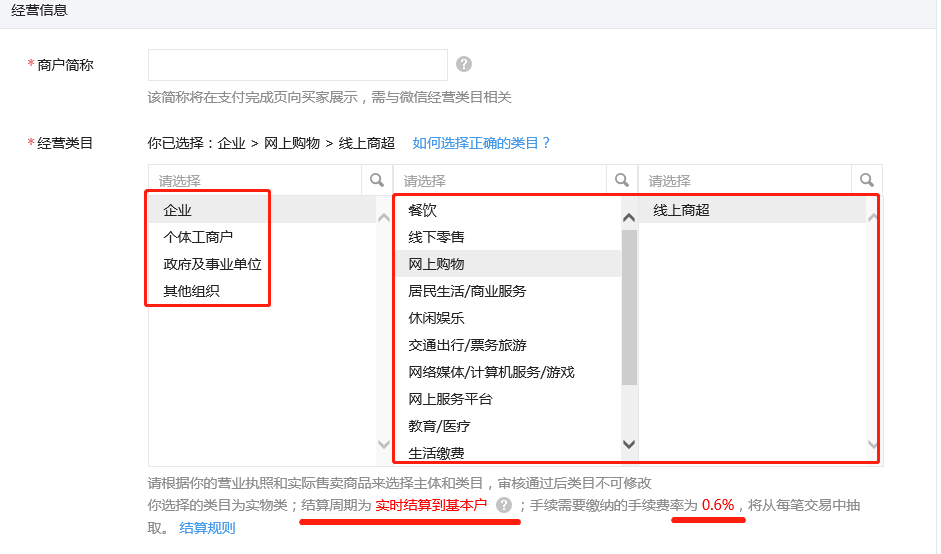
Task: Click the search icon in second category column
Action: 622,180
